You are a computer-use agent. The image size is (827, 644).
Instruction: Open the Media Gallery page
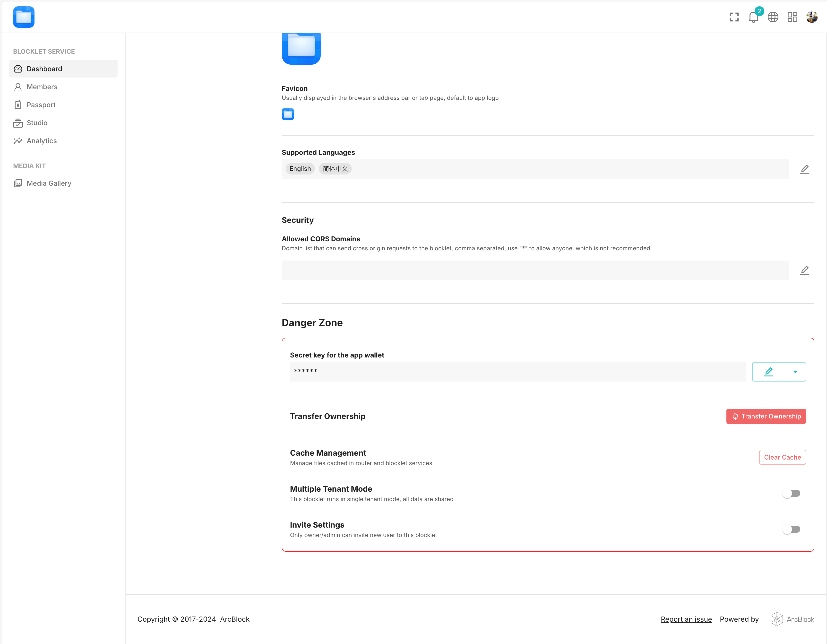(49, 183)
